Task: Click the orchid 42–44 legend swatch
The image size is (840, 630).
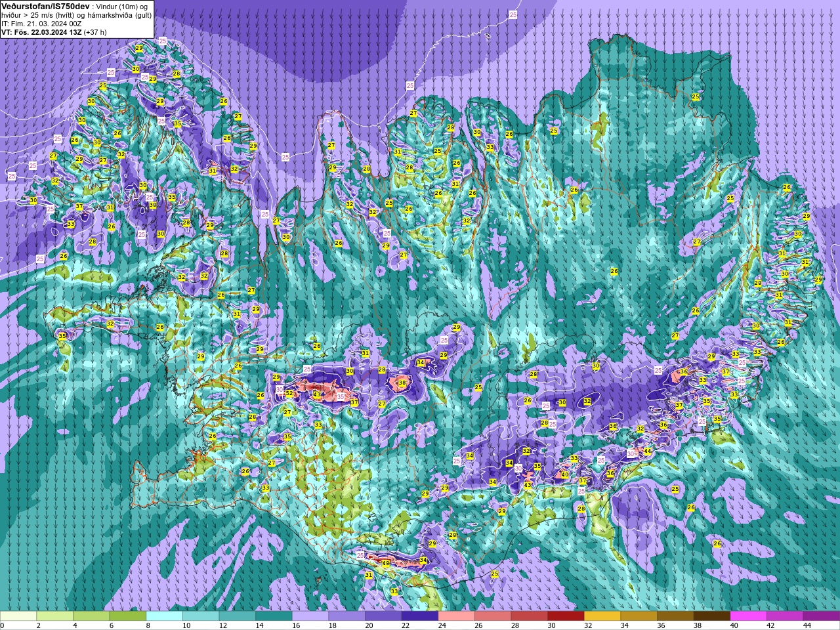Action: point(786,616)
